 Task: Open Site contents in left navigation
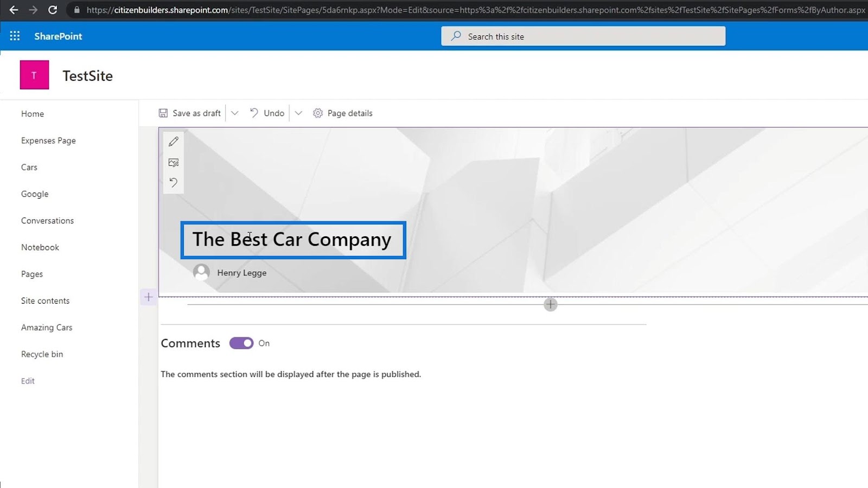point(45,300)
